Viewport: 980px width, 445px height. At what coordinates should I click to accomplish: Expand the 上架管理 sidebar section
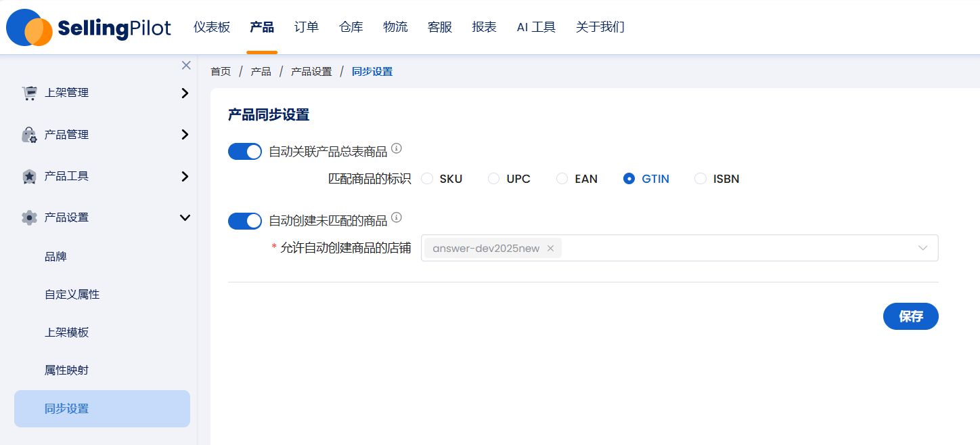click(185, 93)
